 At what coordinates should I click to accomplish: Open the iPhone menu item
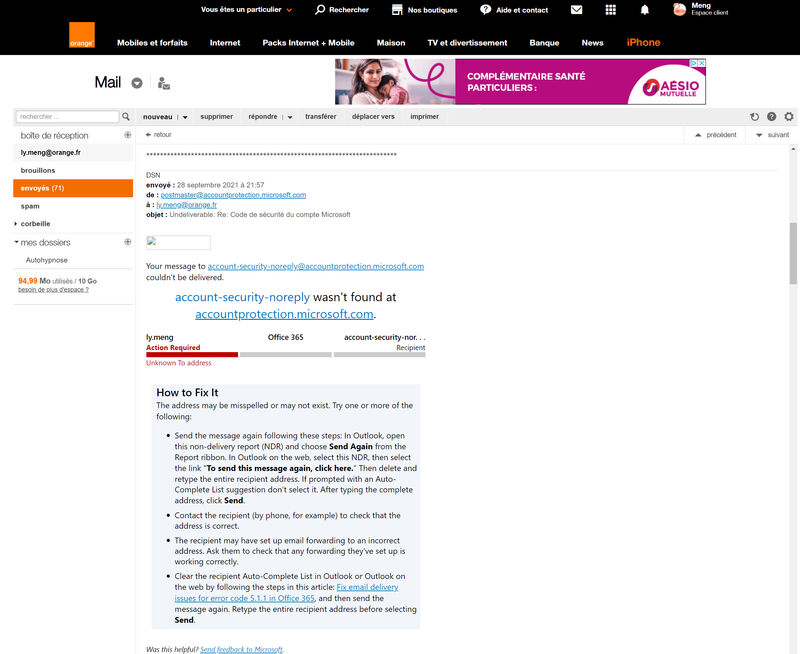click(x=643, y=43)
